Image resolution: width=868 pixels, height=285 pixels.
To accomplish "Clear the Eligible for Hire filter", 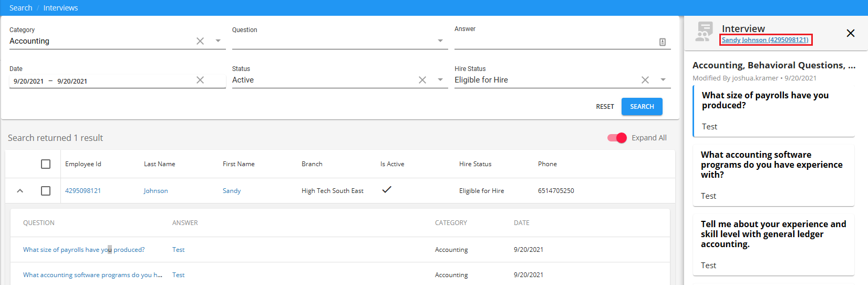I will pyautogui.click(x=645, y=80).
